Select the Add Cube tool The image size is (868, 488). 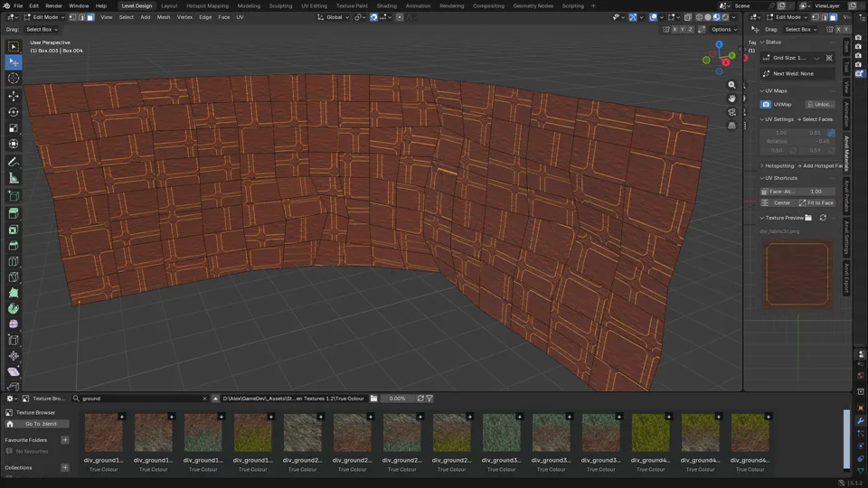(x=14, y=196)
